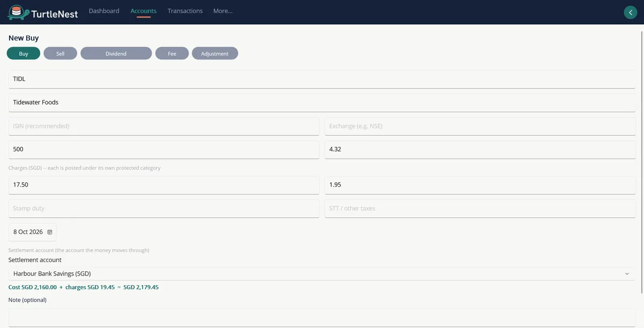The image size is (644, 328).
Task: Focus the Stamp duty field
Action: [x=164, y=208]
